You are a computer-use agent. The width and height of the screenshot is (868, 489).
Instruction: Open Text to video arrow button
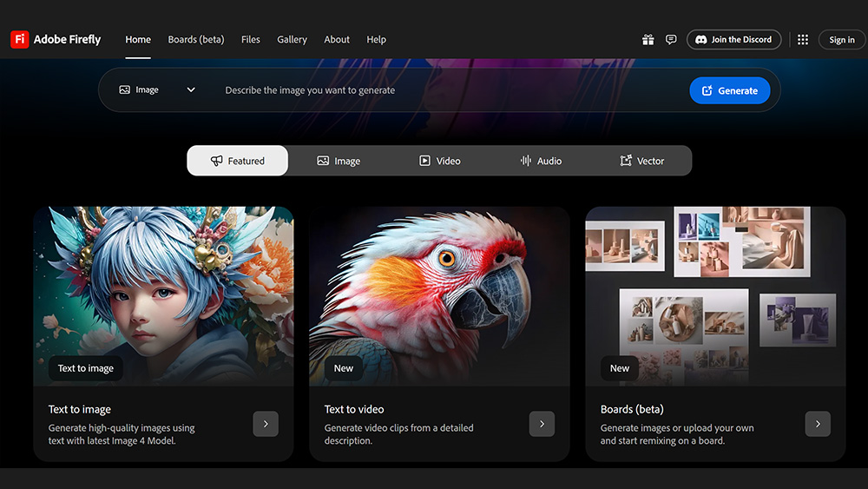pyautogui.click(x=542, y=424)
